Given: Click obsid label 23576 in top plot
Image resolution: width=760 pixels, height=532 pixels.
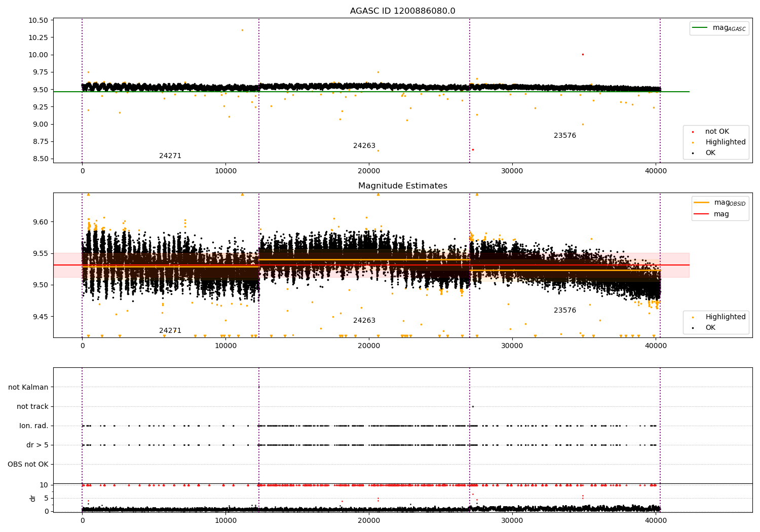Looking at the screenshot, I should (565, 136).
